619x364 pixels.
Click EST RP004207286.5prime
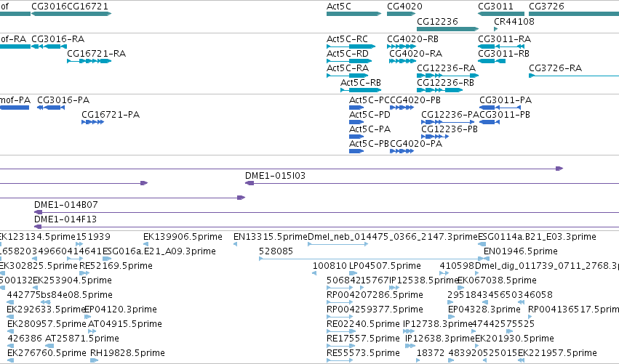pos(340,302)
